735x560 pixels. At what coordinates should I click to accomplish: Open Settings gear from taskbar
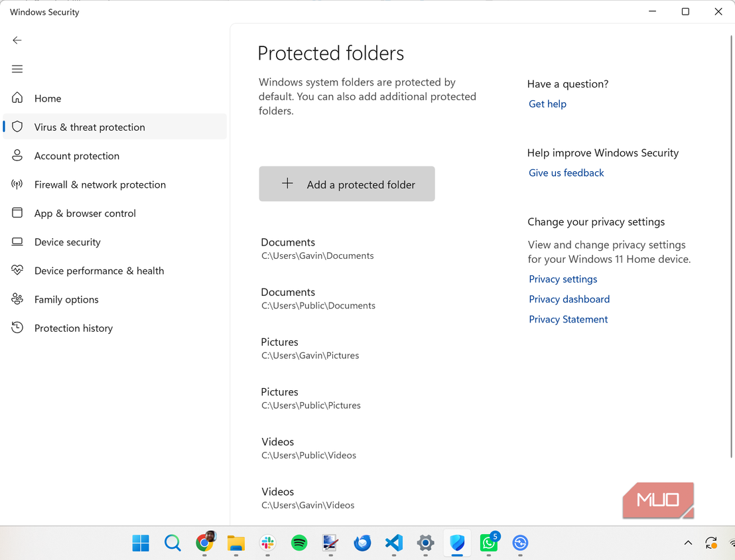(426, 543)
